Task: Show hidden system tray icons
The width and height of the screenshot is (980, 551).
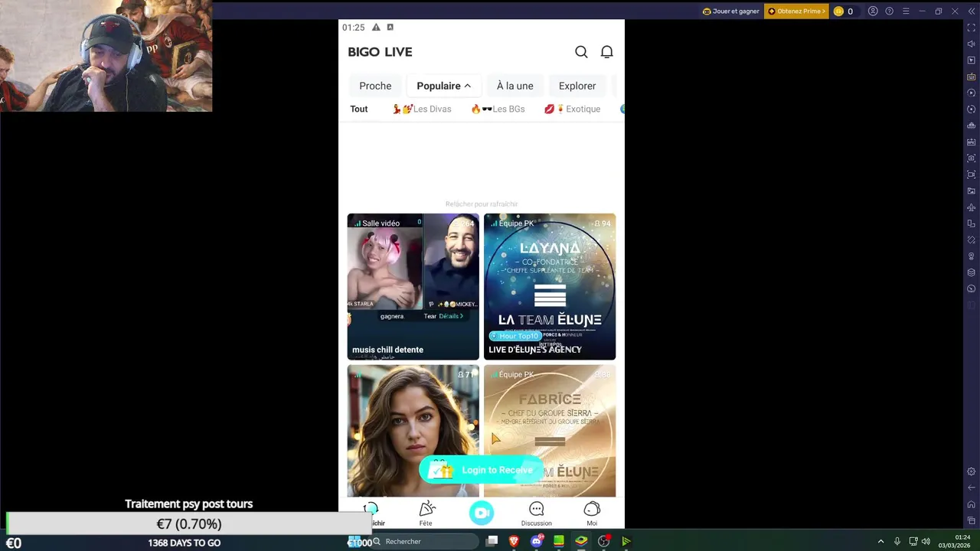Action: point(880,541)
